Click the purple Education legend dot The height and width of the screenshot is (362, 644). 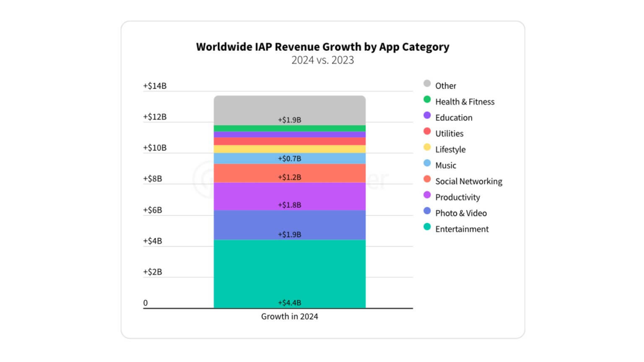pos(427,115)
